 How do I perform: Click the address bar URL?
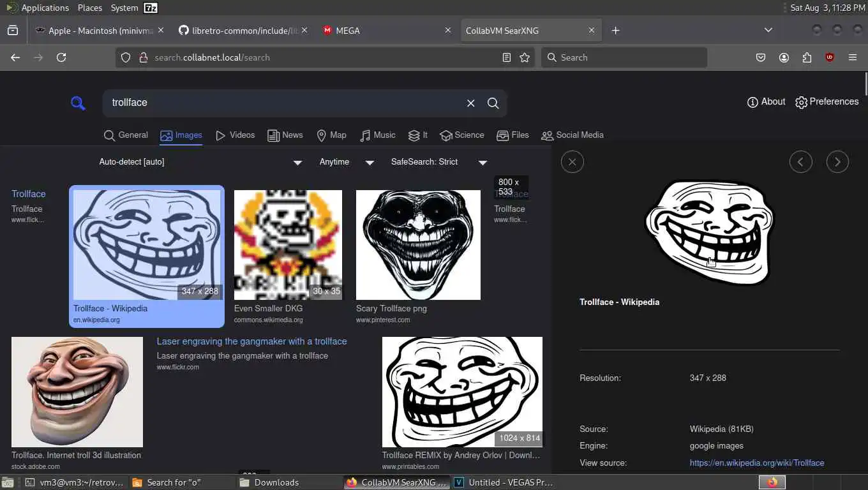(213, 57)
